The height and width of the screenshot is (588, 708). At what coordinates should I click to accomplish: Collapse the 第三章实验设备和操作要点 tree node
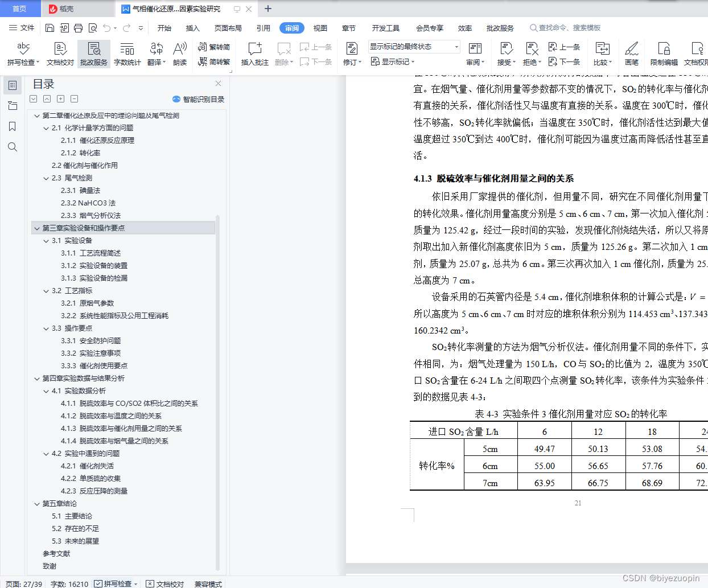click(37, 228)
